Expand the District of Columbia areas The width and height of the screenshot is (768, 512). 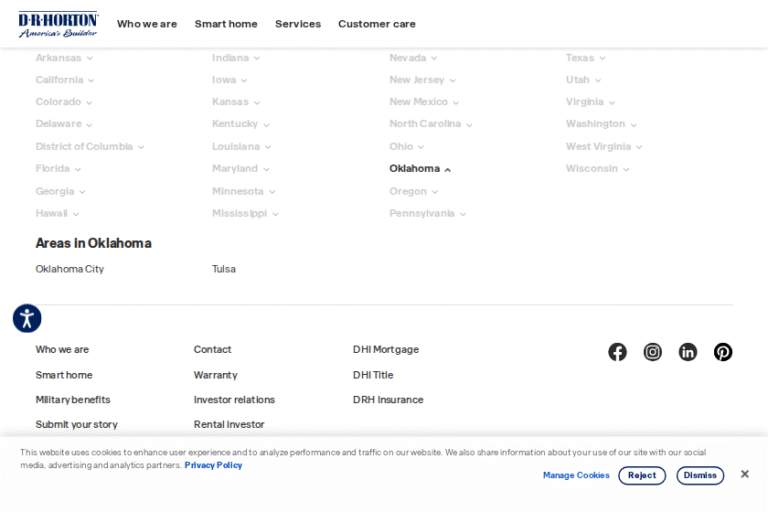click(x=89, y=147)
